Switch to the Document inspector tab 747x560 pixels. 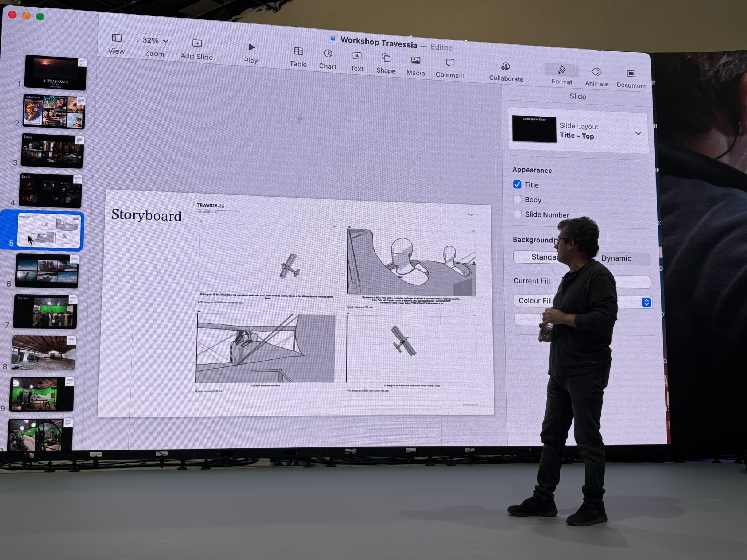(x=631, y=74)
